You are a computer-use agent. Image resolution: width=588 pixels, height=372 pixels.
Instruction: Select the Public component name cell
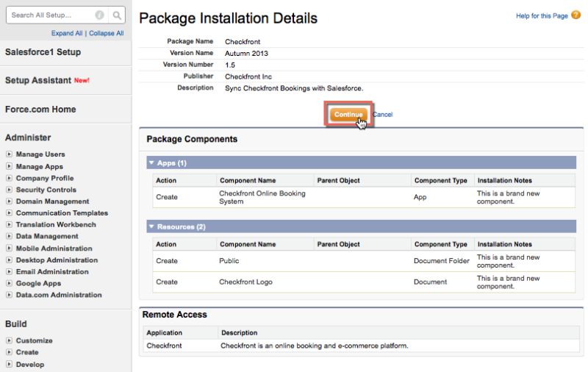[229, 261]
